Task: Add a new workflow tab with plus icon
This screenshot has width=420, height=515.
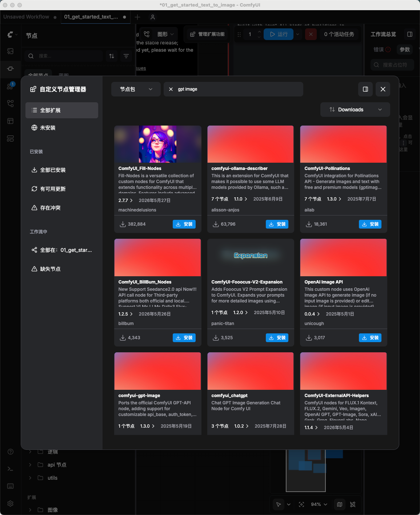Action: [137, 17]
